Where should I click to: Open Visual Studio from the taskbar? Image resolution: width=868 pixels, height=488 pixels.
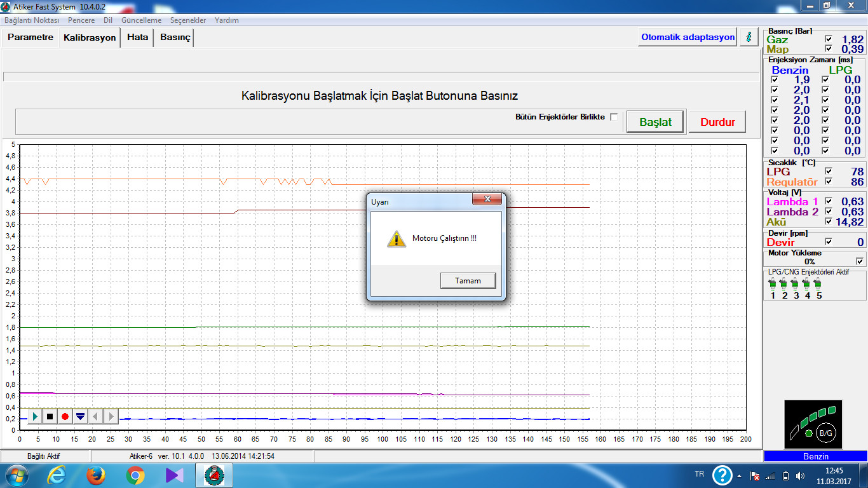174,475
